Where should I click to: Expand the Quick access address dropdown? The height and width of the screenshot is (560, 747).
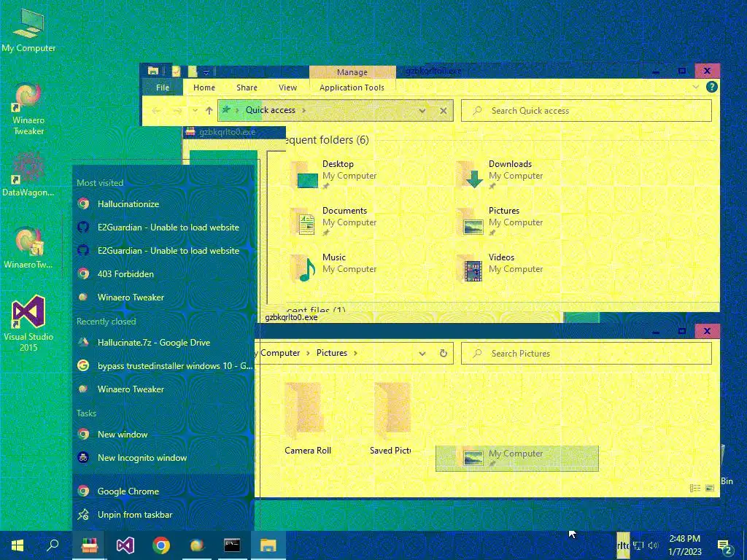point(422,111)
